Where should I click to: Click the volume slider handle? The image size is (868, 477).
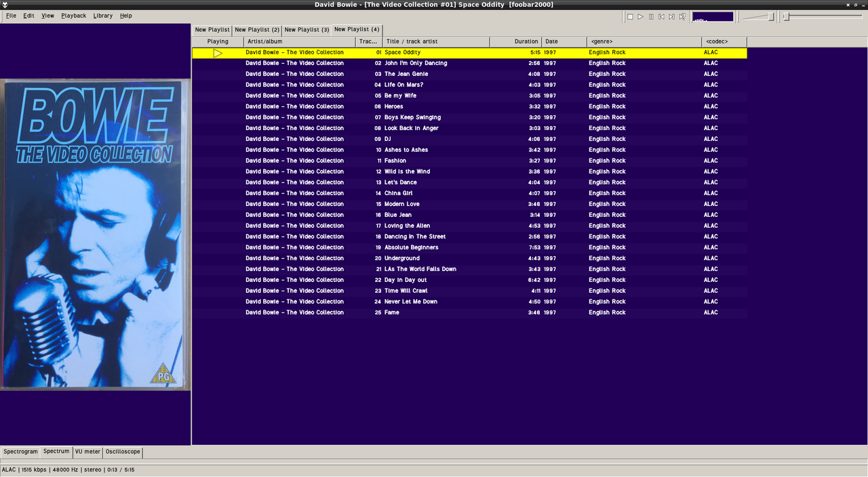coord(771,16)
